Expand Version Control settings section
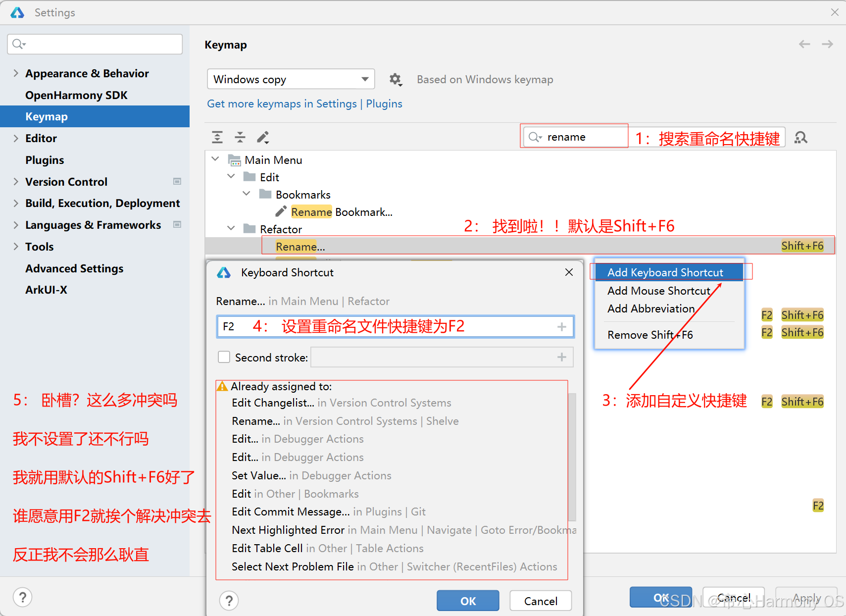This screenshot has width=846, height=616. click(16, 181)
